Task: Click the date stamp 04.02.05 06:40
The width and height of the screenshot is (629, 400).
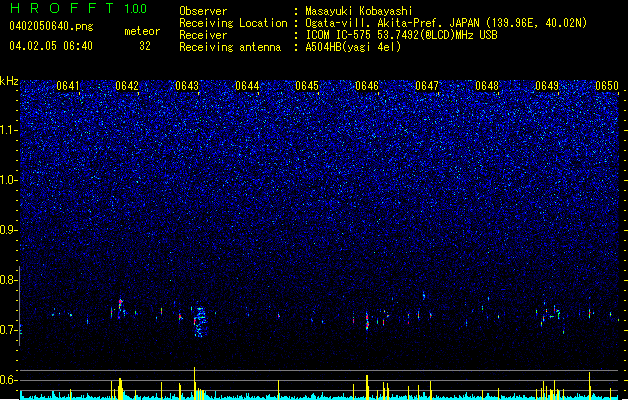Action: (51, 46)
